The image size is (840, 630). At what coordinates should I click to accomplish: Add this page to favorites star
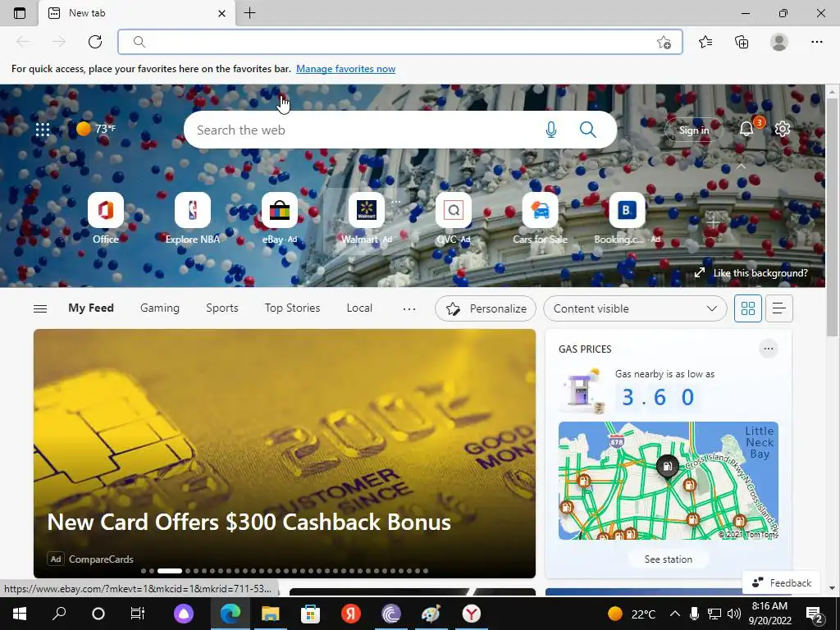[x=664, y=42]
